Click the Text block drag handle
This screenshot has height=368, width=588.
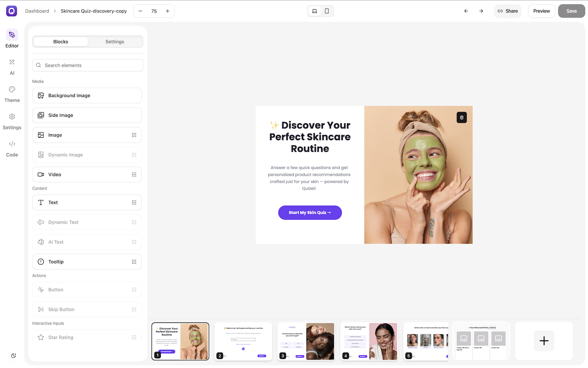tap(134, 202)
